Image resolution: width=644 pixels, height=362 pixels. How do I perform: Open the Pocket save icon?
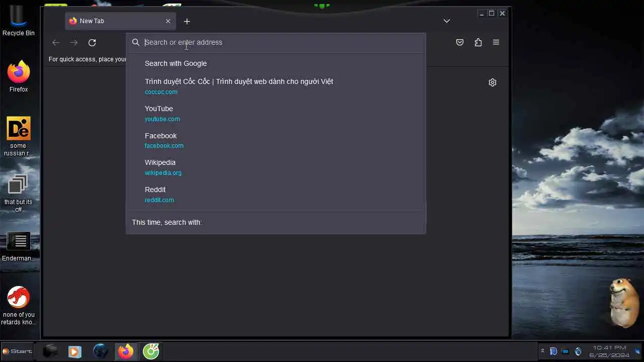[x=460, y=43]
